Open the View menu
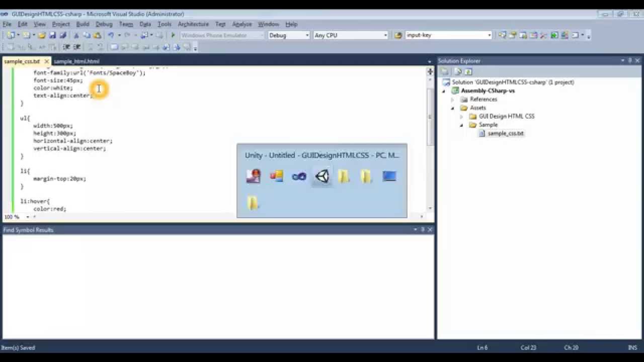Screen dimensions: 644x362 coord(40,24)
